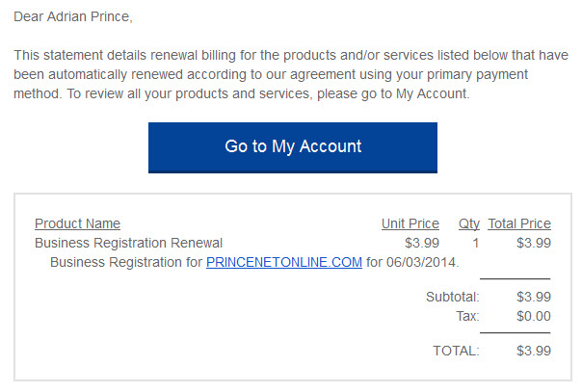Viewport: 582px width, 392px height.
Task: Select the $0.00 tax amount
Action: pyautogui.click(x=534, y=316)
